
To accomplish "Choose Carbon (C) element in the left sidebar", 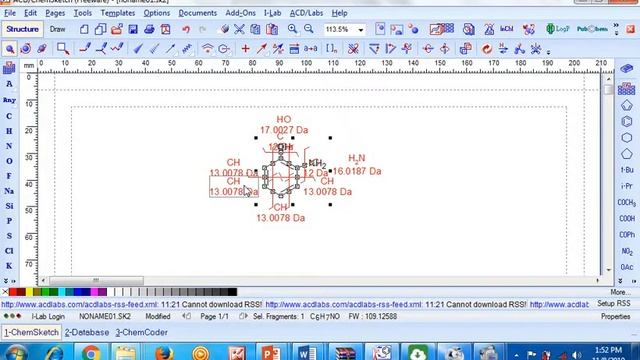I will 9,116.
